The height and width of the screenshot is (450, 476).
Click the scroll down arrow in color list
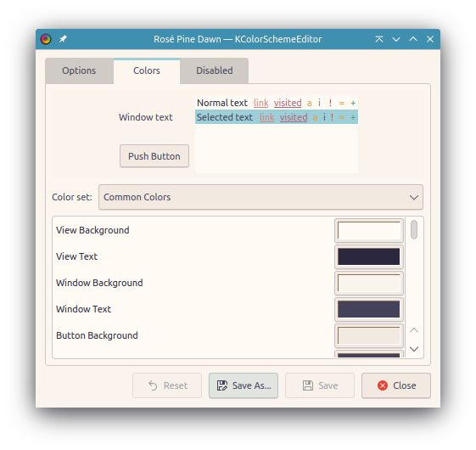tap(414, 349)
